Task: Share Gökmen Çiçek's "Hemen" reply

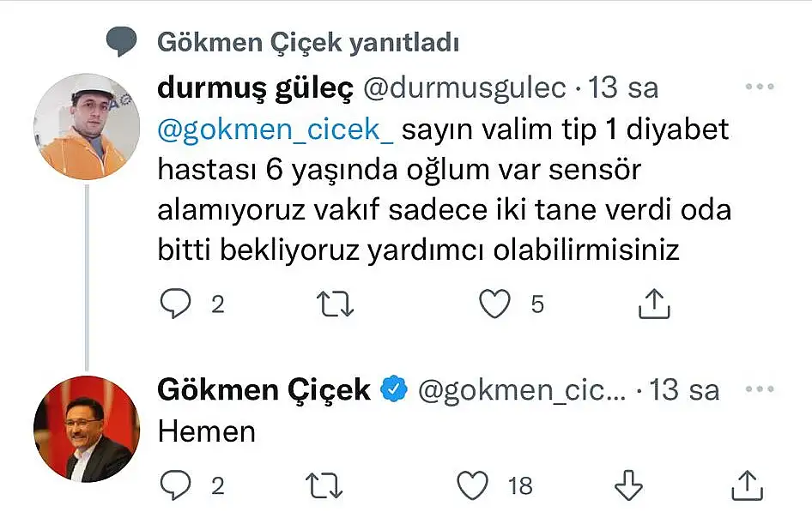Action: pyautogui.click(x=747, y=485)
